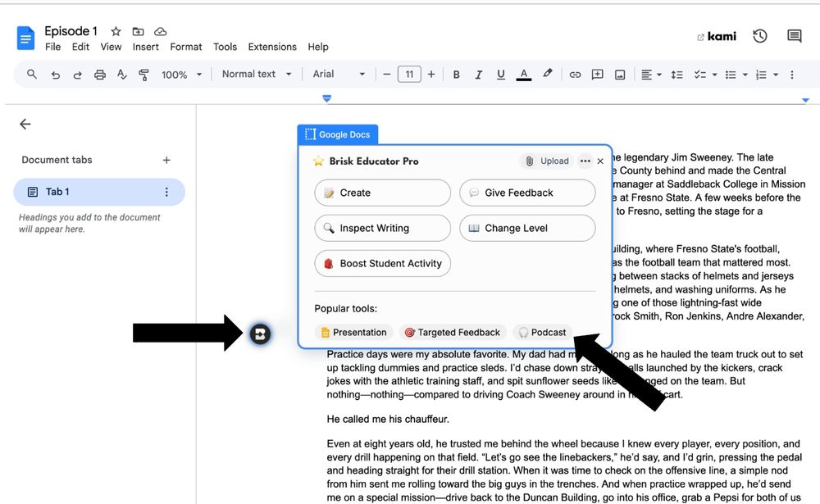Open Tab 1 options menu
Screen dimensions: 820x504
tap(166, 192)
